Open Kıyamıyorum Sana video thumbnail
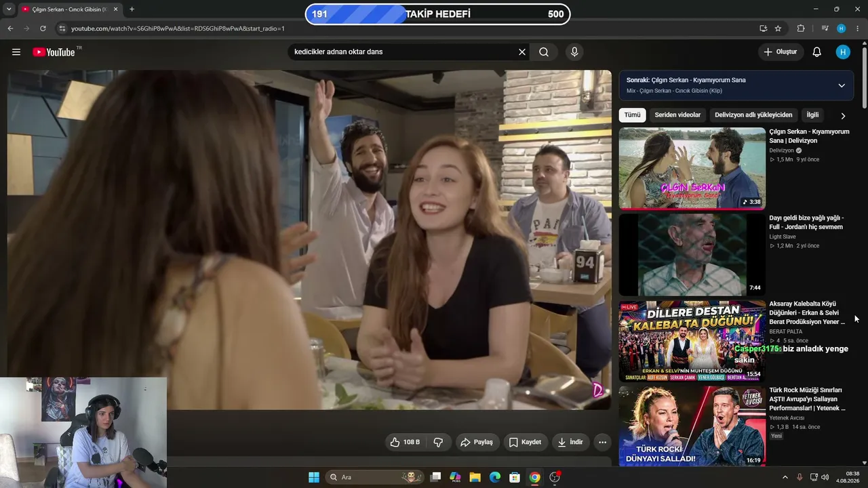Image resolution: width=868 pixels, height=488 pixels. point(692,168)
